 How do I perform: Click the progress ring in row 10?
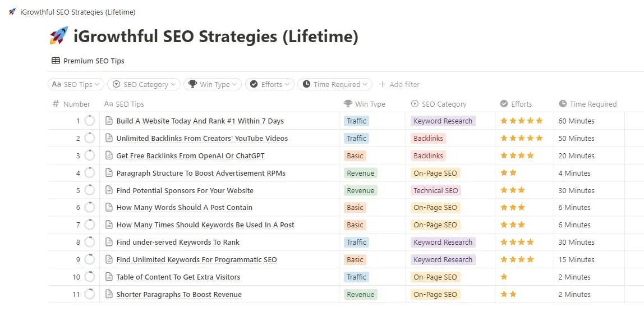click(89, 277)
